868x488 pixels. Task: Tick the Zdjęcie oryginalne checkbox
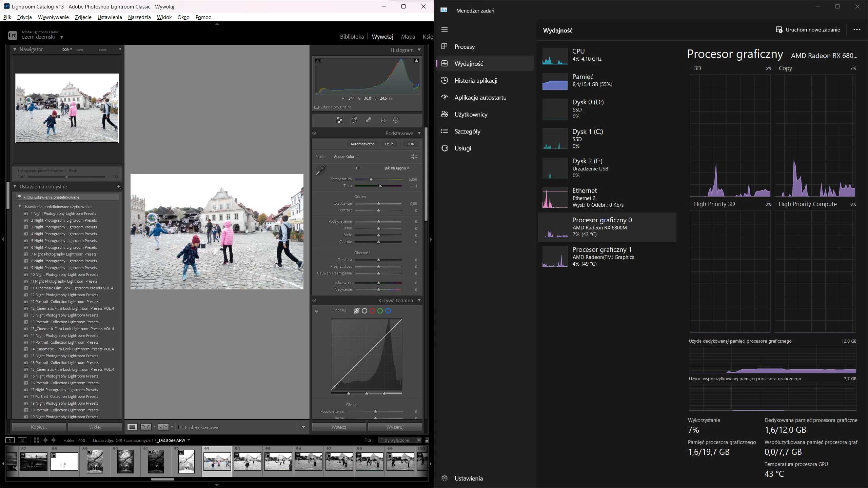317,107
